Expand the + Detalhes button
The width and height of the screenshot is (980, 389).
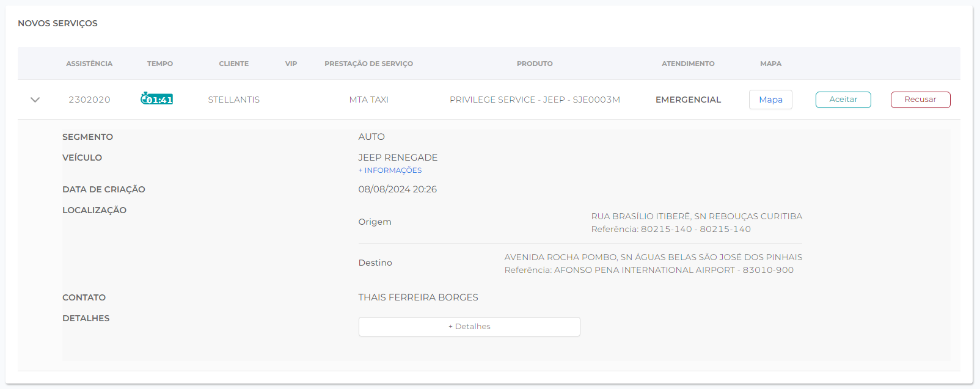469,327
